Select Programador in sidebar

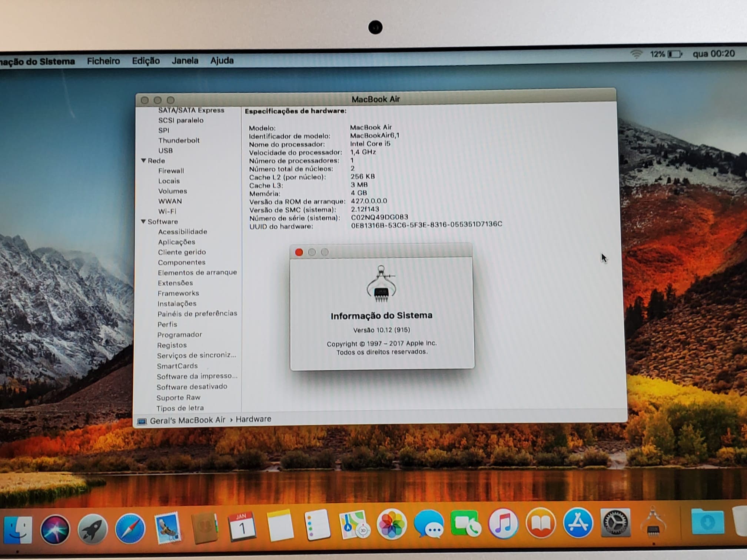(180, 335)
